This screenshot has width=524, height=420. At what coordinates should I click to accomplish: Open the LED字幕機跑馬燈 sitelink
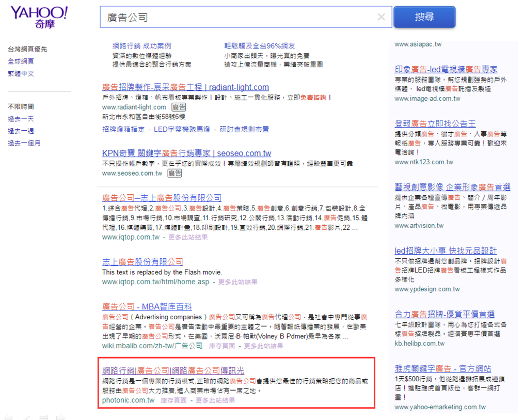[x=182, y=130]
